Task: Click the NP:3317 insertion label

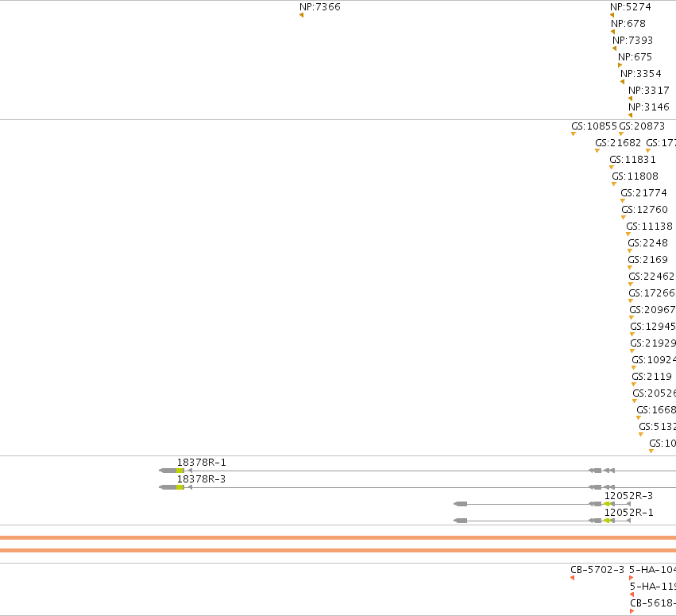Action: tap(649, 91)
